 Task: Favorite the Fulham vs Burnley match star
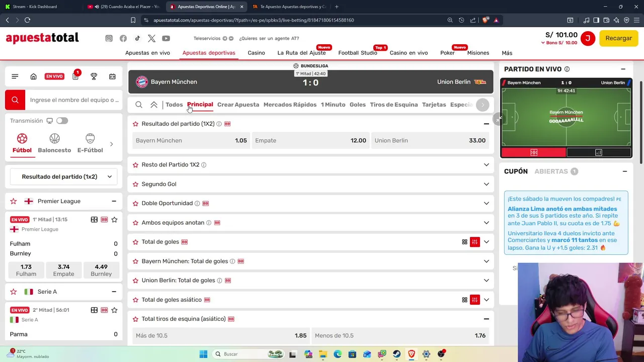[x=114, y=220]
